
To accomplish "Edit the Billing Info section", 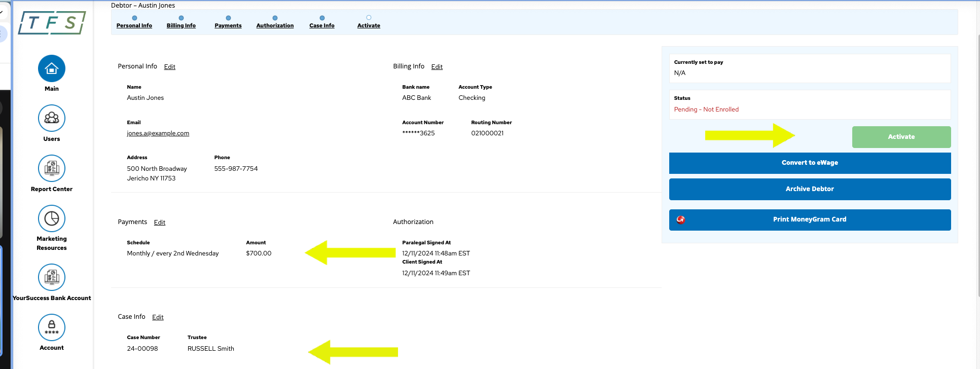I will pyautogui.click(x=437, y=67).
